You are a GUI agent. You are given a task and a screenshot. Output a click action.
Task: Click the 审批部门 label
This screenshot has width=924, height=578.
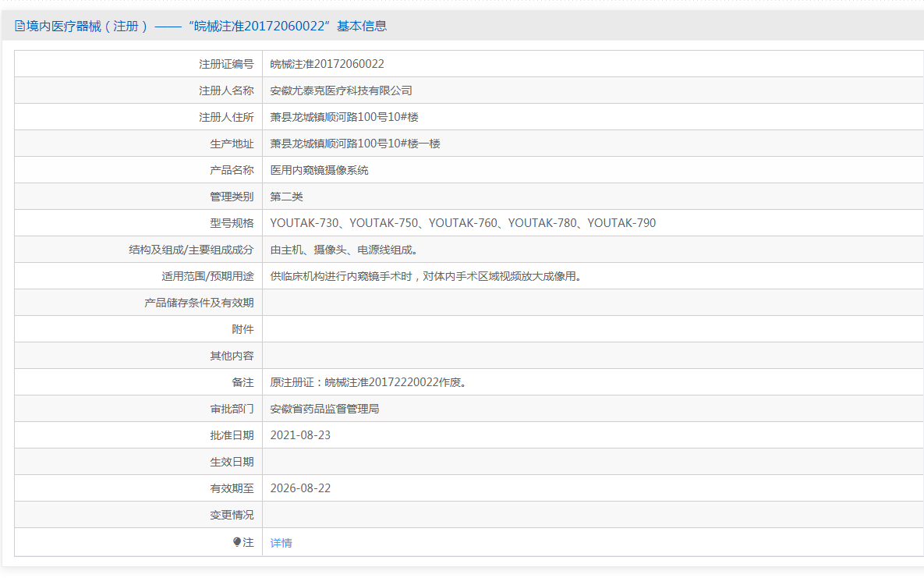coord(232,409)
